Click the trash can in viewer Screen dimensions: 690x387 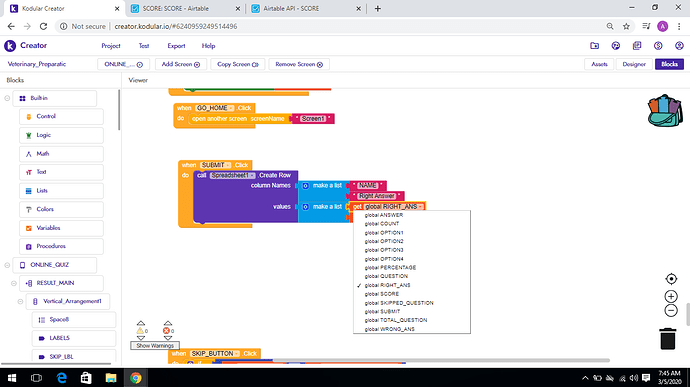[668, 339]
